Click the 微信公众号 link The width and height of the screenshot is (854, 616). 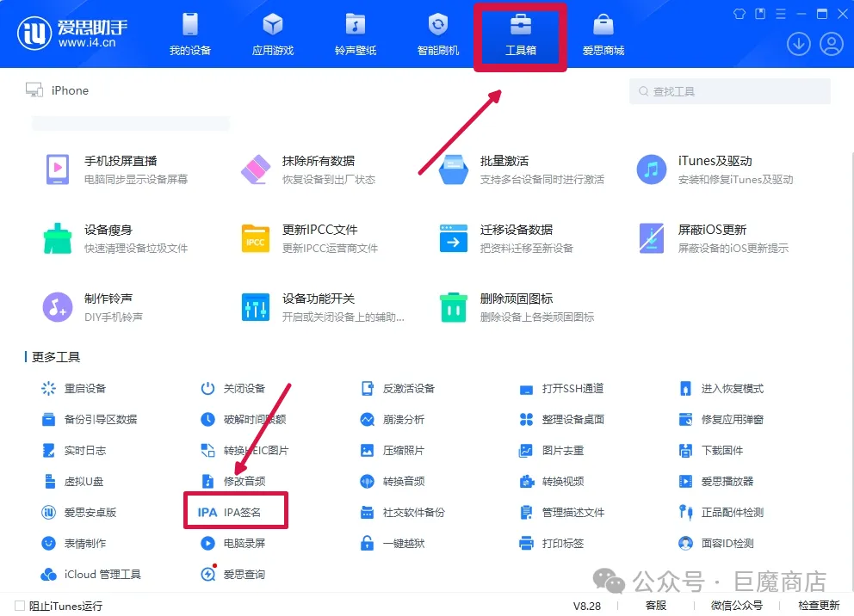(736, 606)
